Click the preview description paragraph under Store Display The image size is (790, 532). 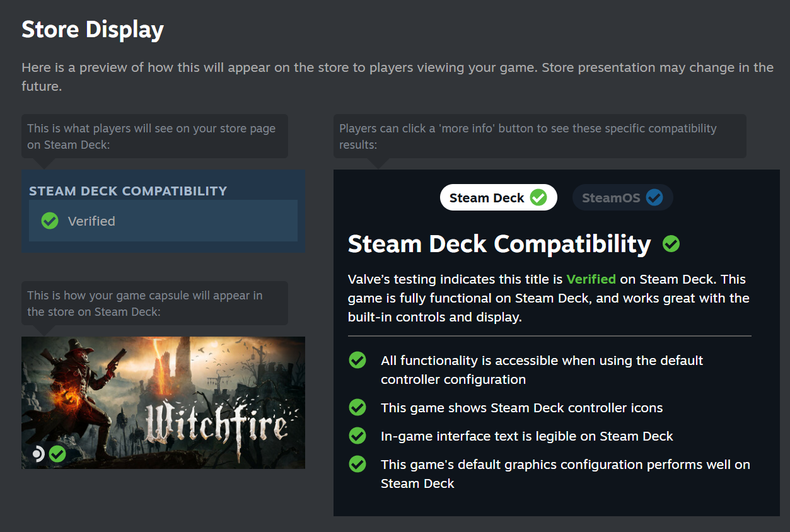pos(397,77)
